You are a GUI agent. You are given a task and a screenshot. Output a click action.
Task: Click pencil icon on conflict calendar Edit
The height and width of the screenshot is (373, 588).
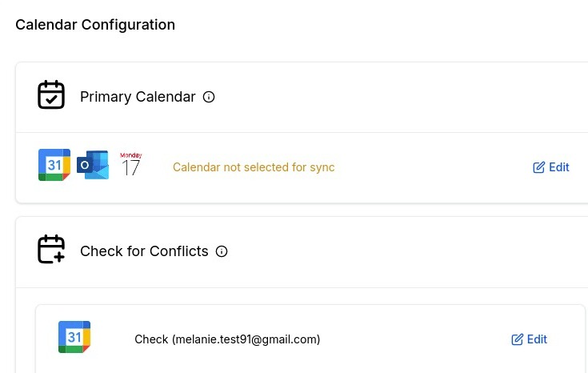click(x=517, y=339)
